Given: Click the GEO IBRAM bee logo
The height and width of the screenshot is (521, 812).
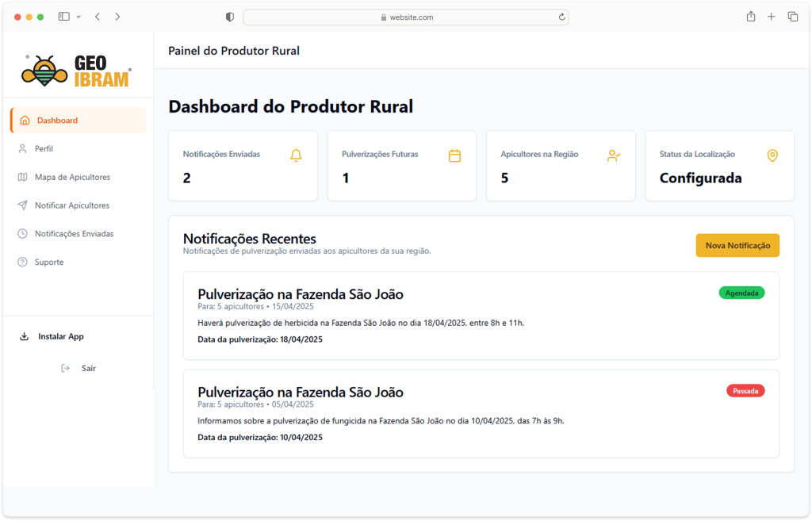Looking at the screenshot, I should (x=76, y=71).
